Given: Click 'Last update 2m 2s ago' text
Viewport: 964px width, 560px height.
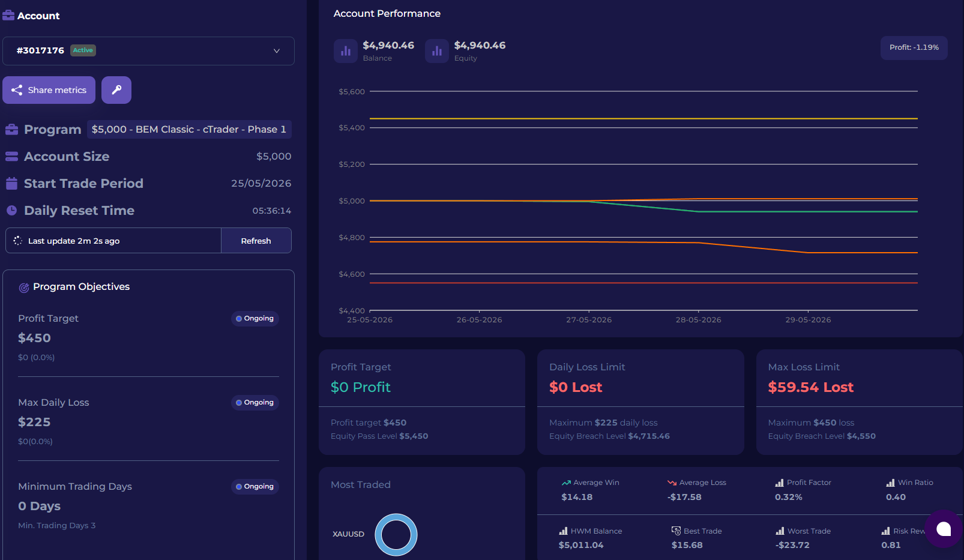Looking at the screenshot, I should pyautogui.click(x=74, y=241).
